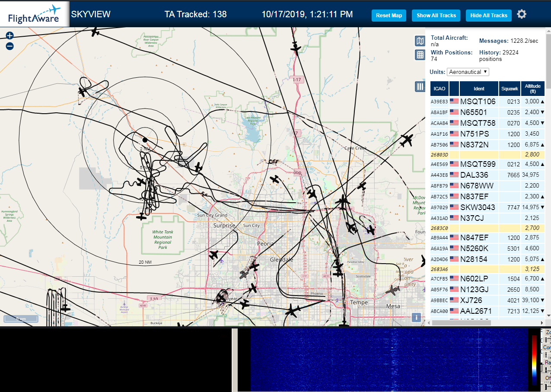Click the FlightAware logo
Viewport: 551px width, 392px height.
[x=35, y=14]
